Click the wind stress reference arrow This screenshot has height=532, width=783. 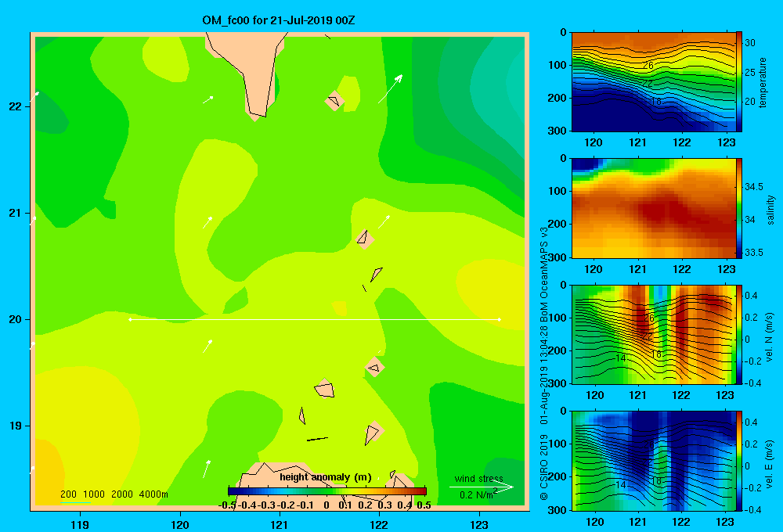(481, 487)
